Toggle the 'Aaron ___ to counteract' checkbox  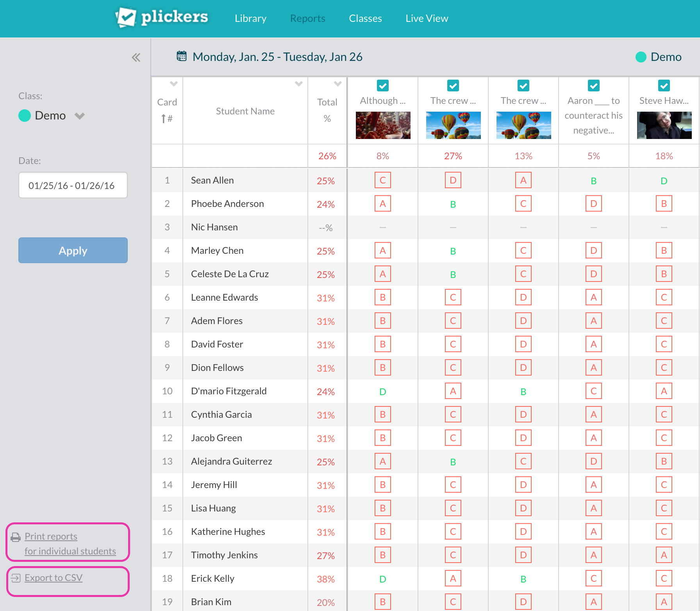[x=593, y=86]
